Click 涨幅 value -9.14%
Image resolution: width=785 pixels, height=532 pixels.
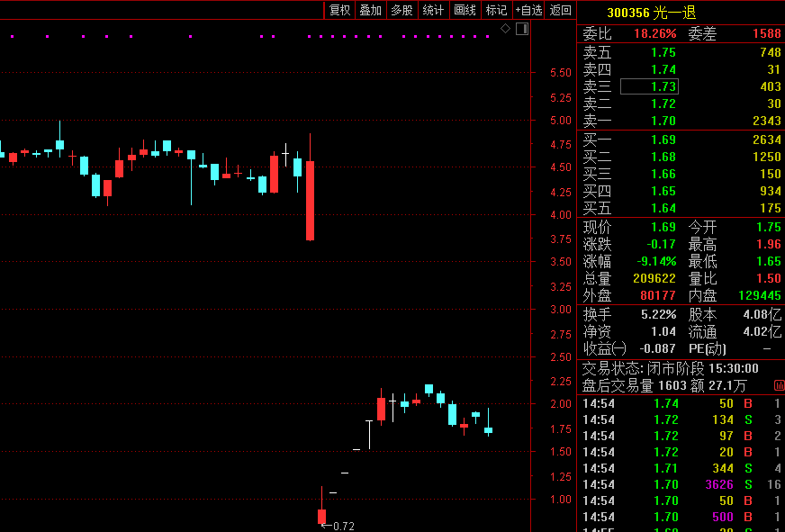tap(656, 261)
